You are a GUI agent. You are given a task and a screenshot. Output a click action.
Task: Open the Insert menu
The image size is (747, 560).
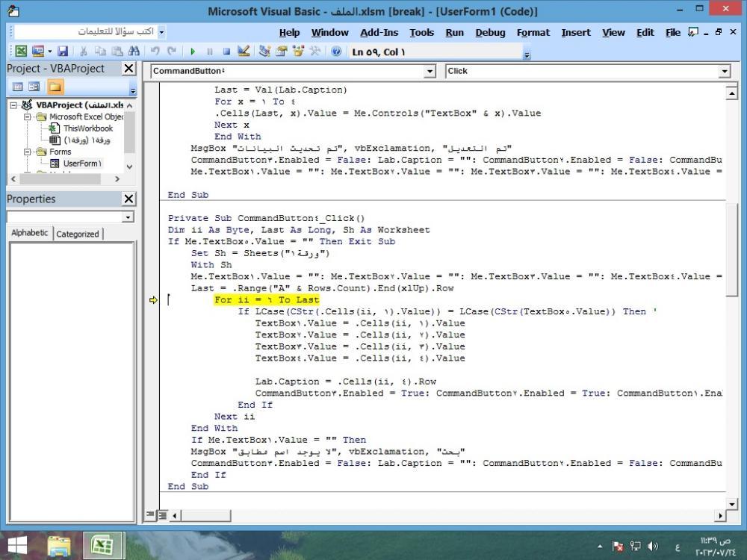[576, 32]
